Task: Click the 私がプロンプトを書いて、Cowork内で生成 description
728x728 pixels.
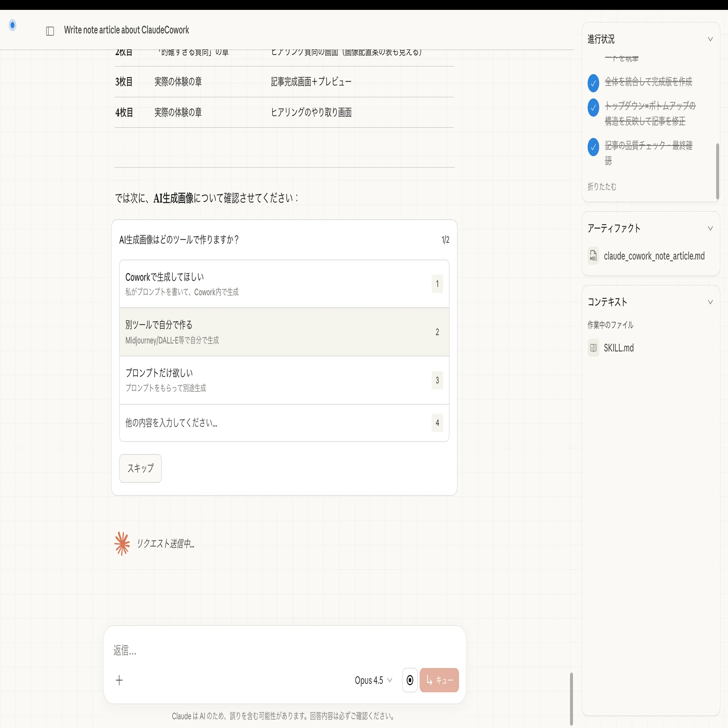Action: pos(182,292)
